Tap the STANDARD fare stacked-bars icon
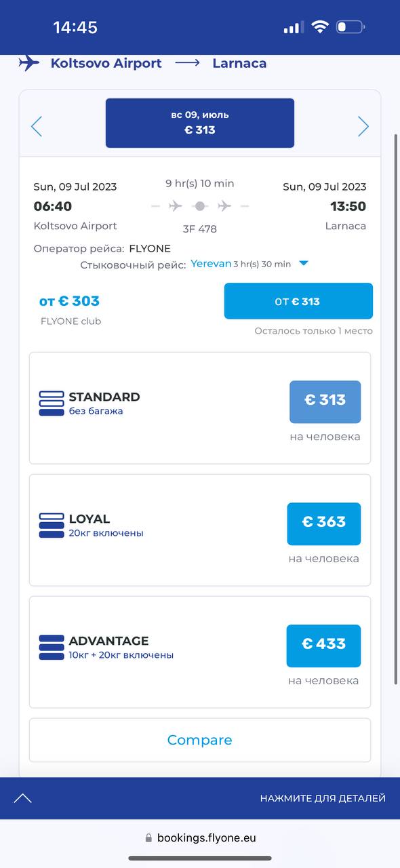 (52, 403)
